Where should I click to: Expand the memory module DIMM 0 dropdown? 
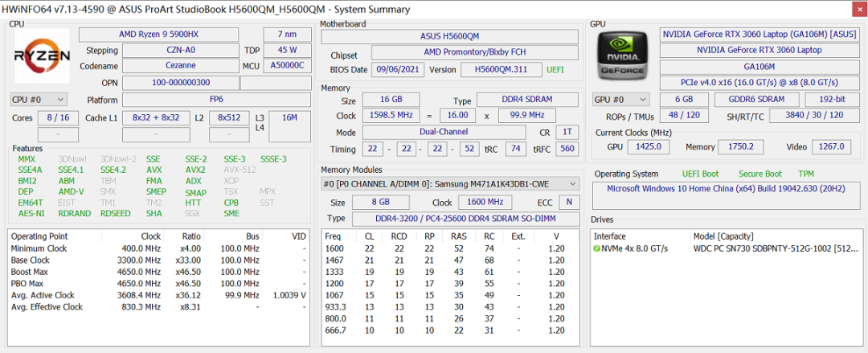click(x=450, y=183)
